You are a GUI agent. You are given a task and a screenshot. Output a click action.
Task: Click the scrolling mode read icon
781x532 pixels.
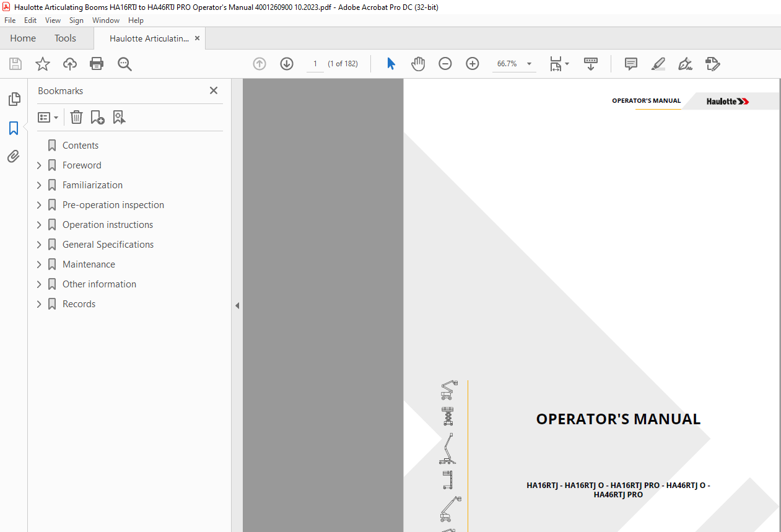(591, 64)
